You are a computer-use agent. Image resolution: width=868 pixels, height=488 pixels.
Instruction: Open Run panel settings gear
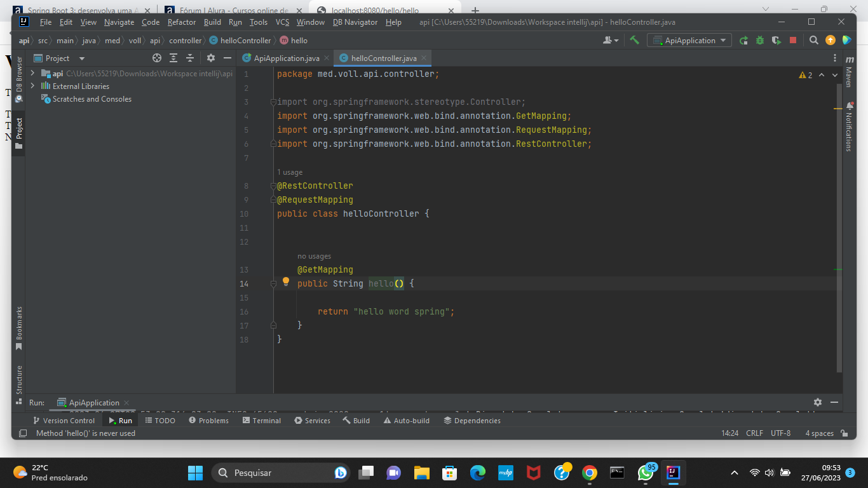pos(818,402)
